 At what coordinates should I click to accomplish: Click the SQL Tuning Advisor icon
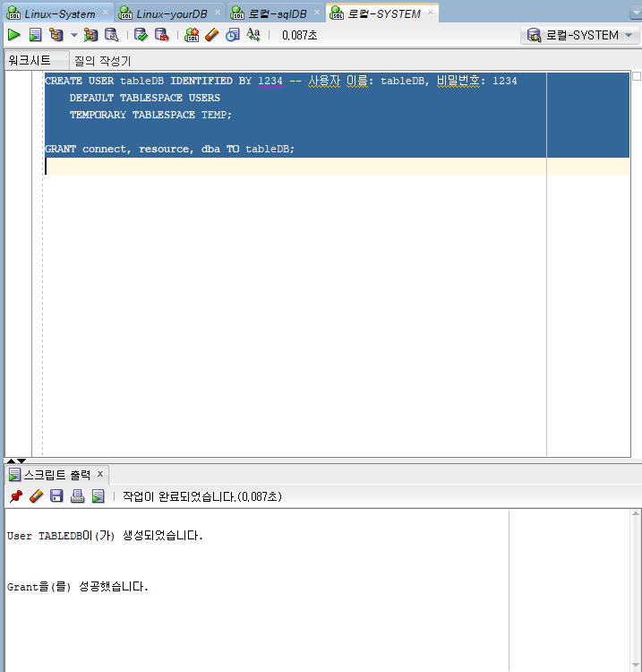pyautogui.click(x=111, y=35)
